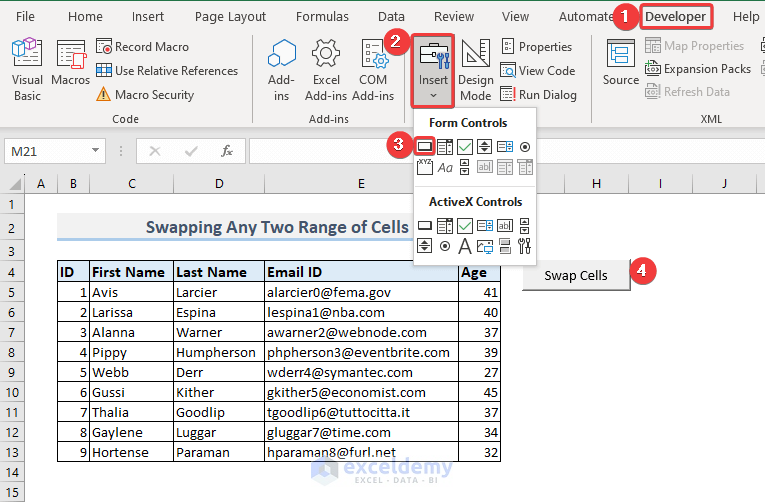The height and width of the screenshot is (502, 765).
Task: Select the ActiveX Option Button
Action: tap(445, 246)
